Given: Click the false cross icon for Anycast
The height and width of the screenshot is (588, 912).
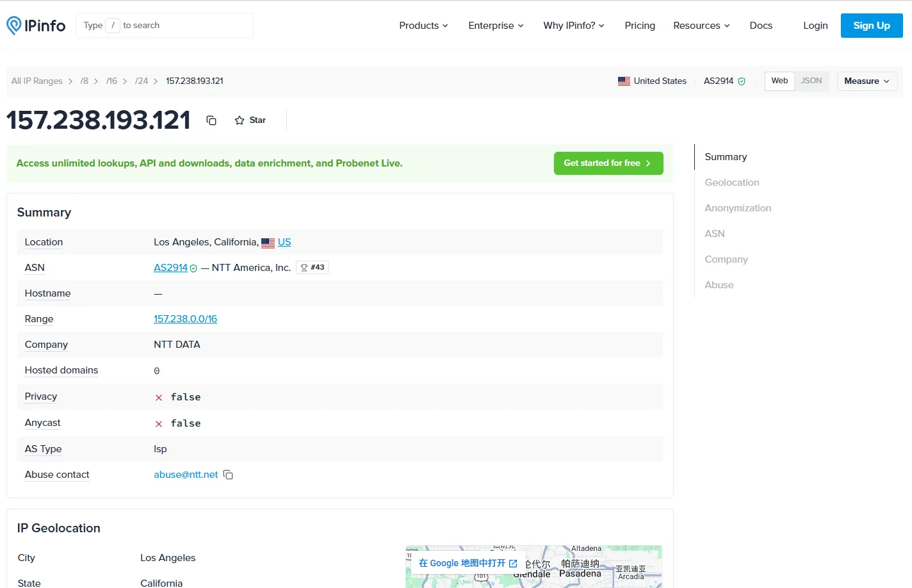Looking at the screenshot, I should (159, 424).
